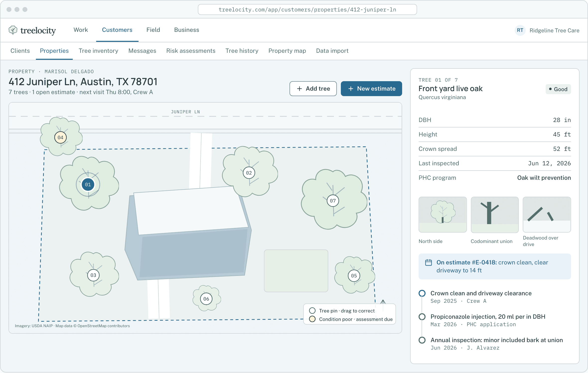This screenshot has height=373, width=588.
Task: Switch to the Tree inventory tab
Action: click(x=98, y=51)
